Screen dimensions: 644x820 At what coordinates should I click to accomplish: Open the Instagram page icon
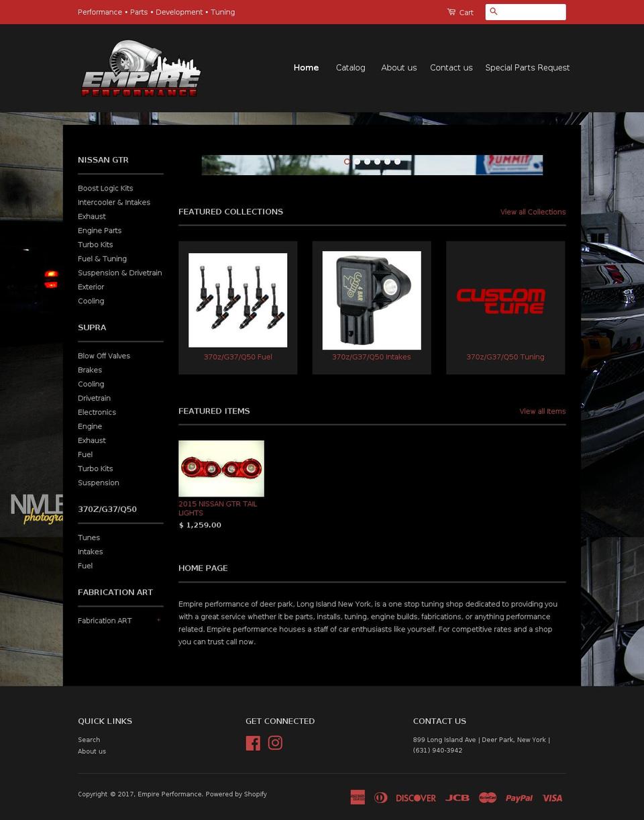[275, 743]
